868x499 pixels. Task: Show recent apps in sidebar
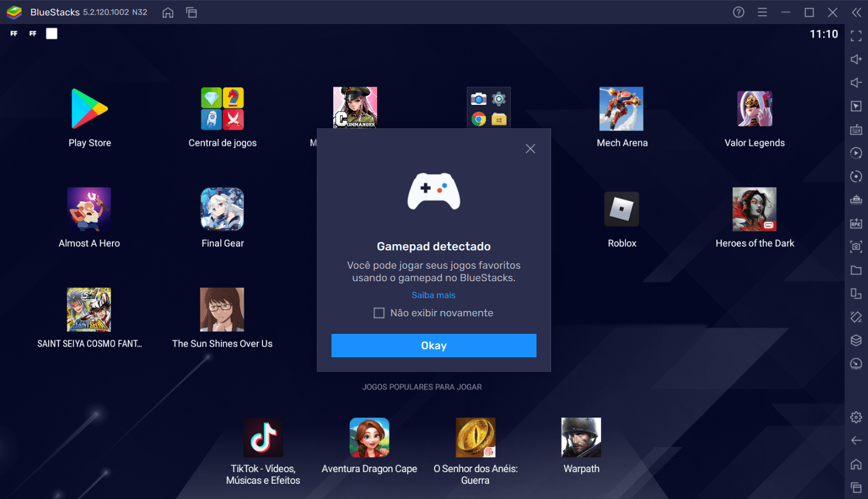click(856, 487)
